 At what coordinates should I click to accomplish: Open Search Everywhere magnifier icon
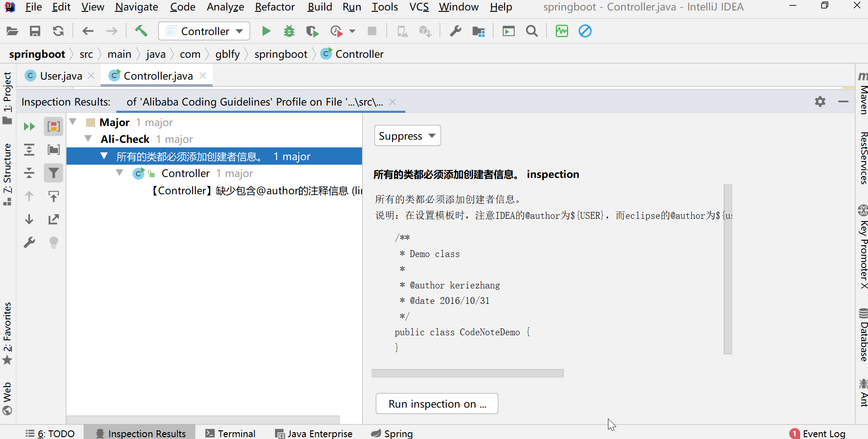coord(532,31)
